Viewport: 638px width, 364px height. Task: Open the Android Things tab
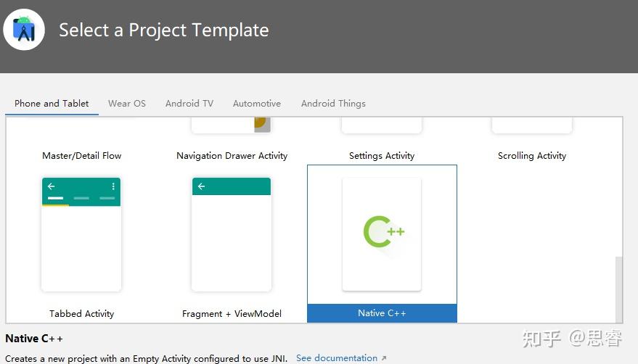[x=333, y=104]
